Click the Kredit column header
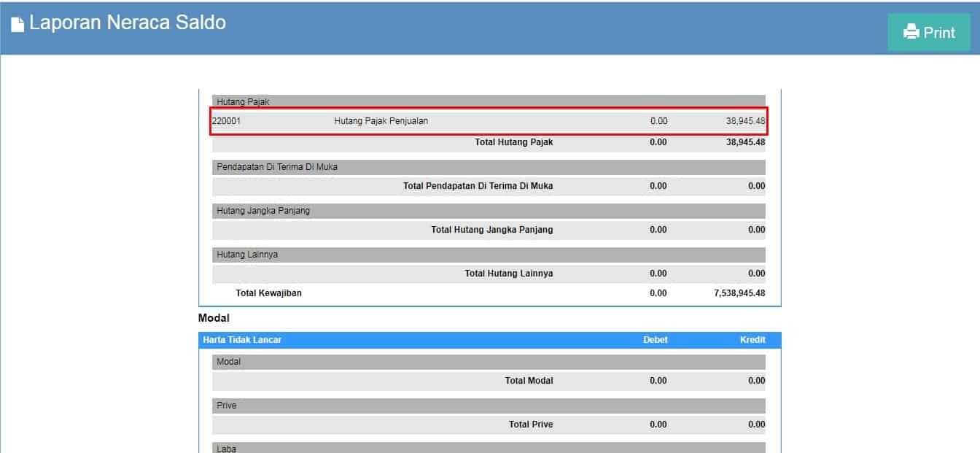Screen dimensions: 980x453 pos(752,340)
